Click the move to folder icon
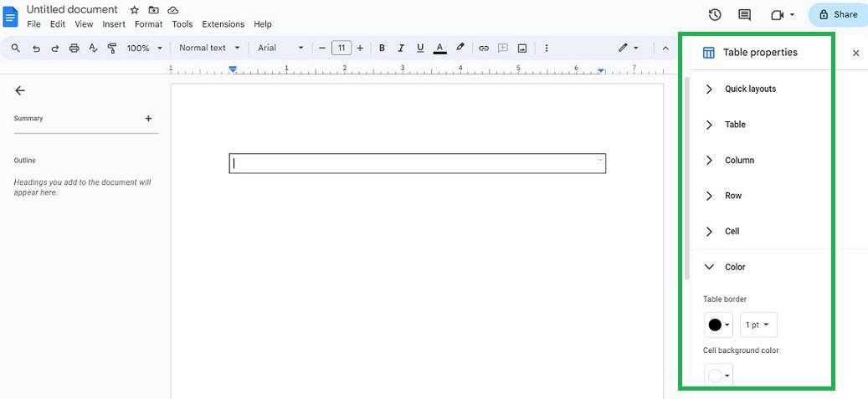Screen dimensions: 868x399 pos(153,10)
